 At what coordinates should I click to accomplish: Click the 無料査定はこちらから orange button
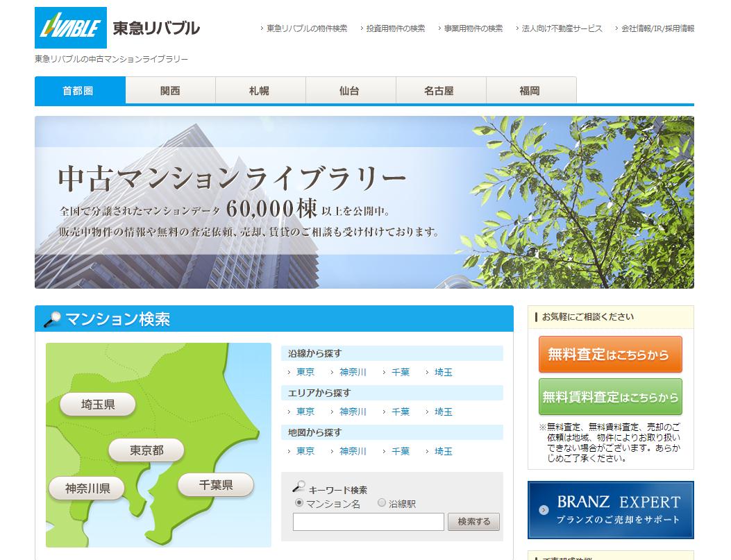click(610, 354)
